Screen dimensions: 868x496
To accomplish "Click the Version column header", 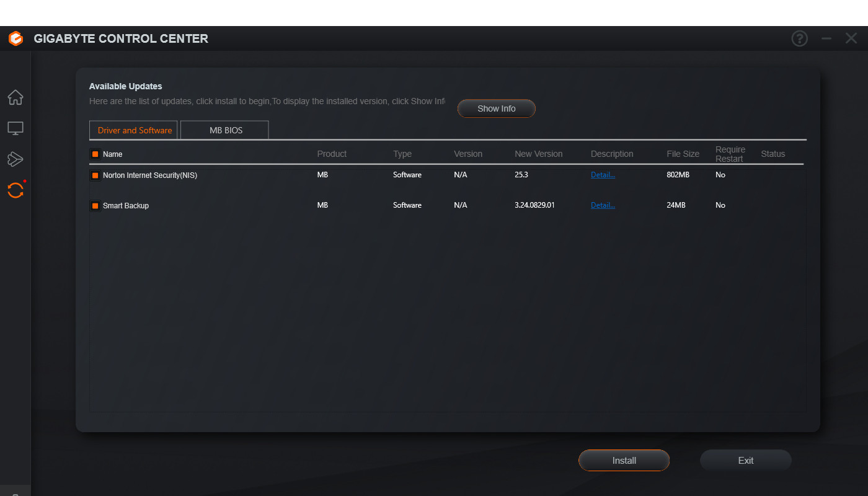I will click(x=468, y=154).
